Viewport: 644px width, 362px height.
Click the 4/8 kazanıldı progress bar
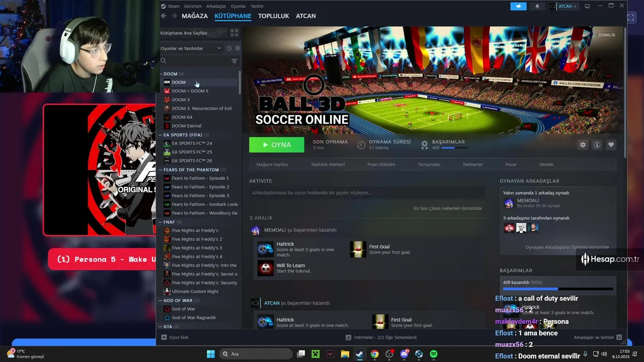(x=558, y=289)
